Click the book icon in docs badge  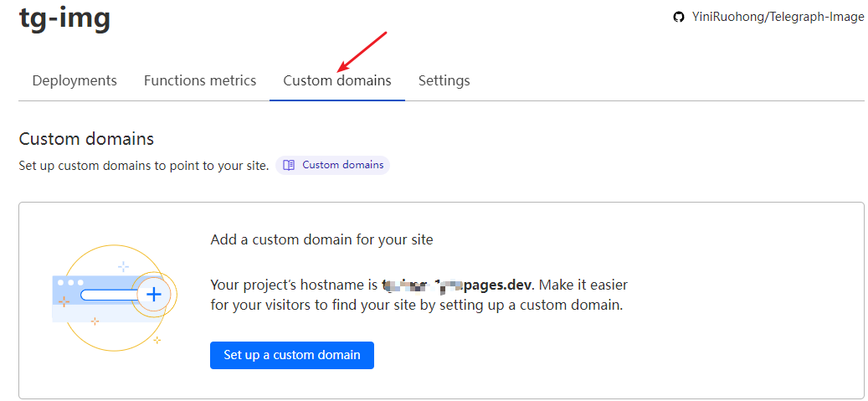tap(289, 165)
